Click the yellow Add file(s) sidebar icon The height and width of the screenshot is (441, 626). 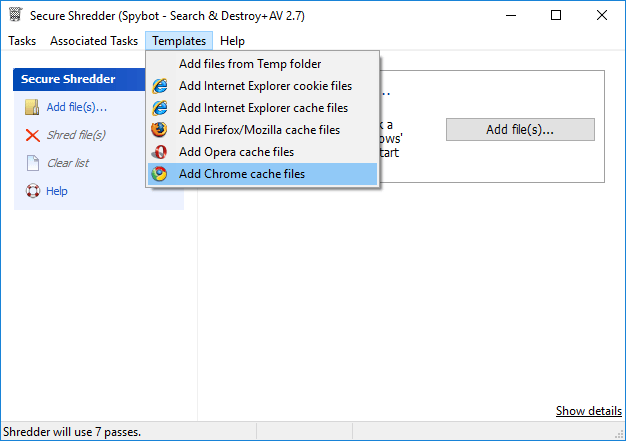pos(32,107)
